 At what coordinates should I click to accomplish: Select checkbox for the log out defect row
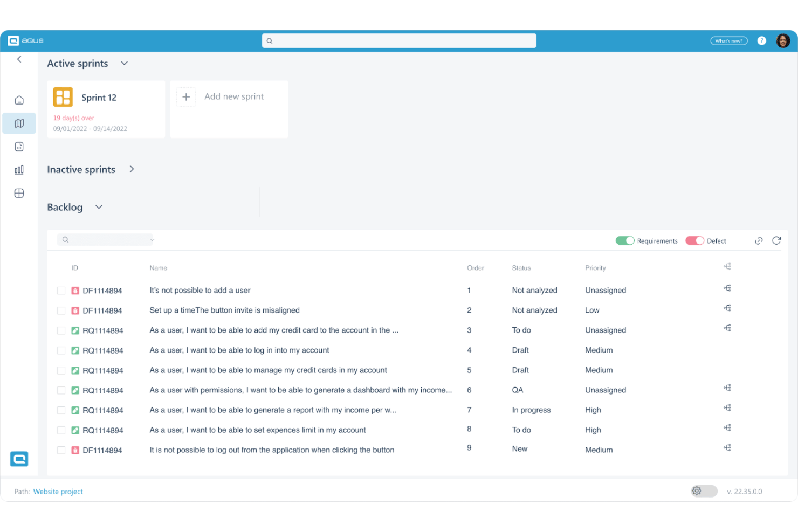[61, 450]
